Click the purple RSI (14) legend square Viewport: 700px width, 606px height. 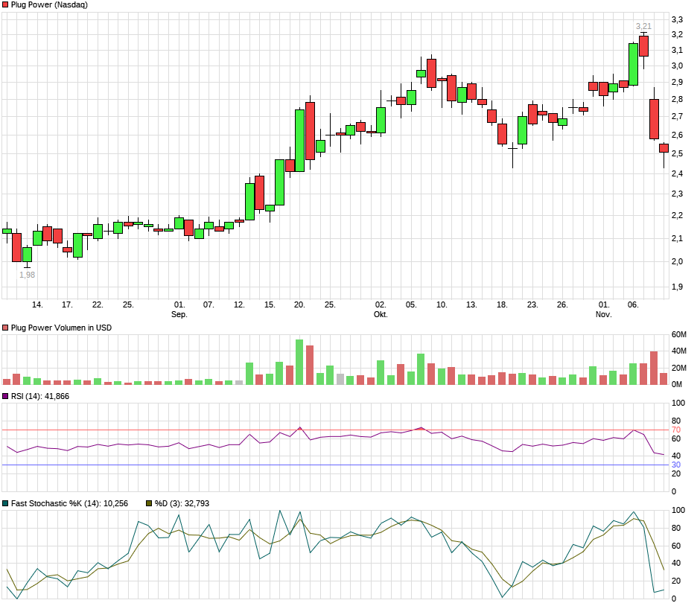click(x=6, y=397)
